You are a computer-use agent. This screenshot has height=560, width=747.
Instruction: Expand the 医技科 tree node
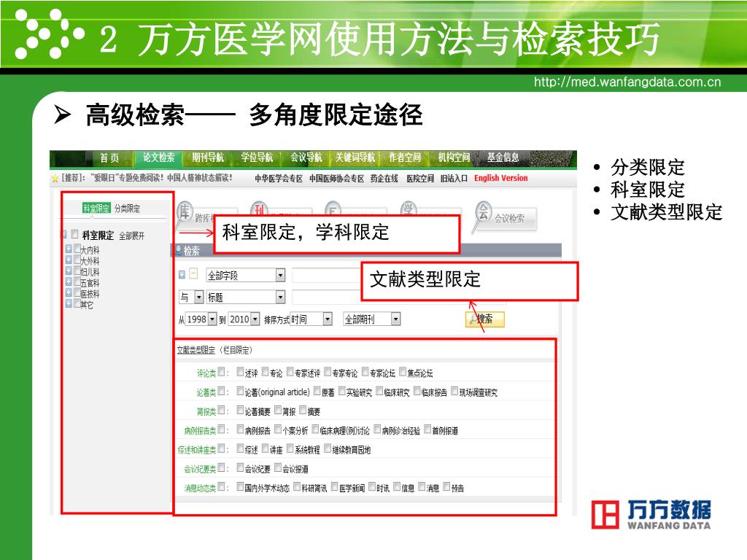69,292
